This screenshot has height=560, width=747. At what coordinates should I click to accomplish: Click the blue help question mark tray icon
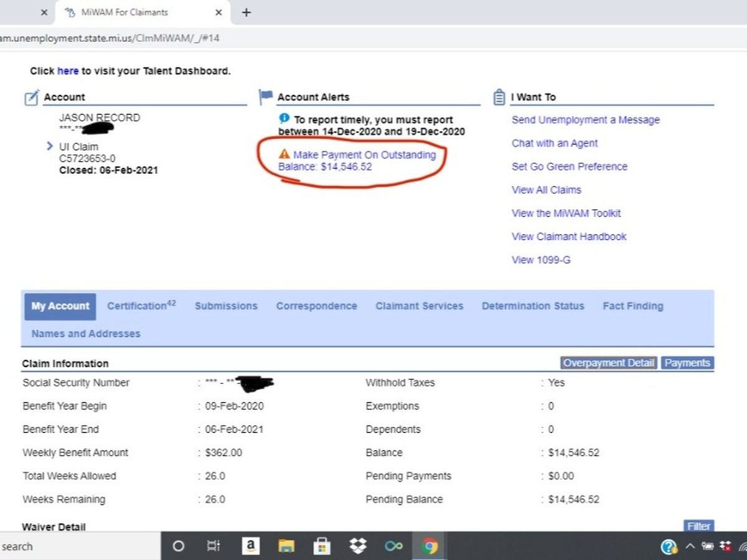tap(669, 547)
